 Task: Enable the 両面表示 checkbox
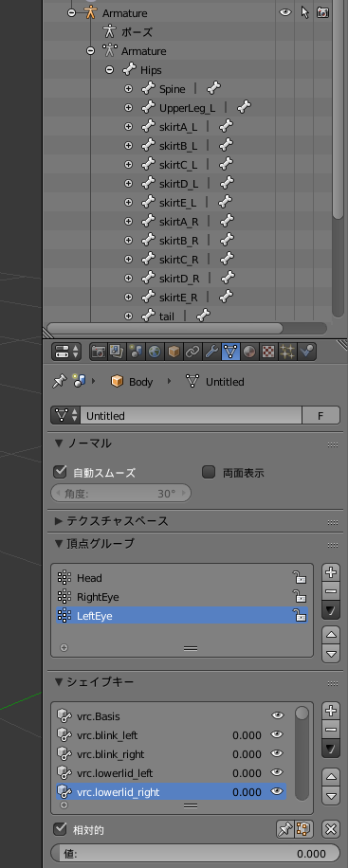pyautogui.click(x=209, y=472)
